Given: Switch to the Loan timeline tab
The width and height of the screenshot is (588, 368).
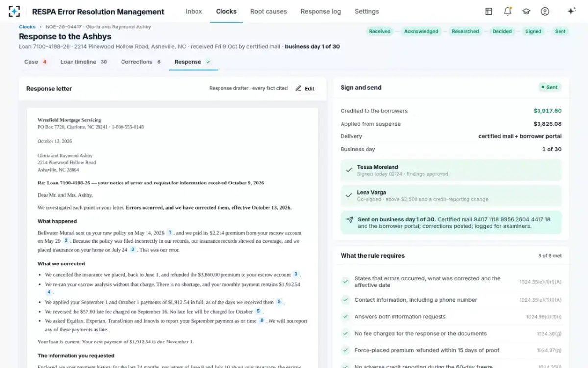Looking at the screenshot, I should point(84,62).
